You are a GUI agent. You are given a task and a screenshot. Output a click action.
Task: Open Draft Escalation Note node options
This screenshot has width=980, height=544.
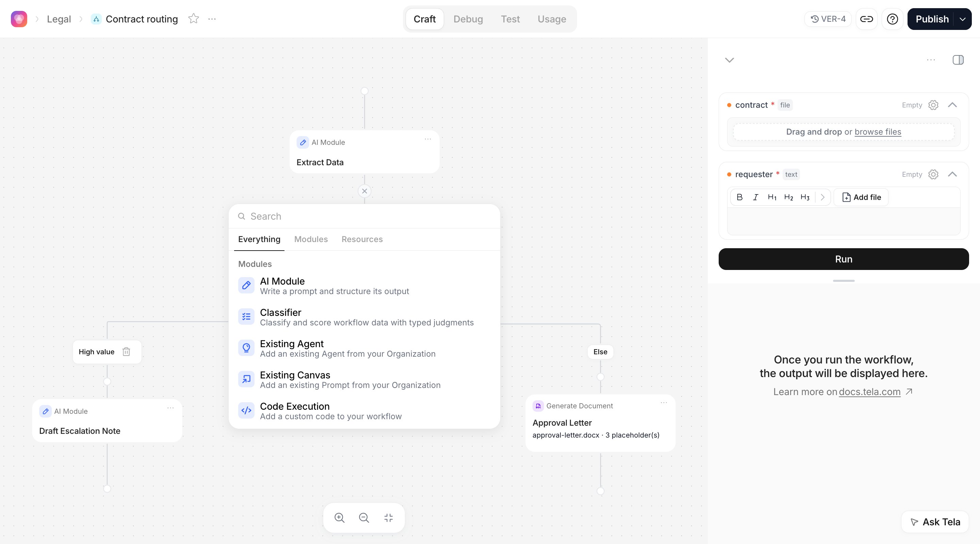[170, 408]
